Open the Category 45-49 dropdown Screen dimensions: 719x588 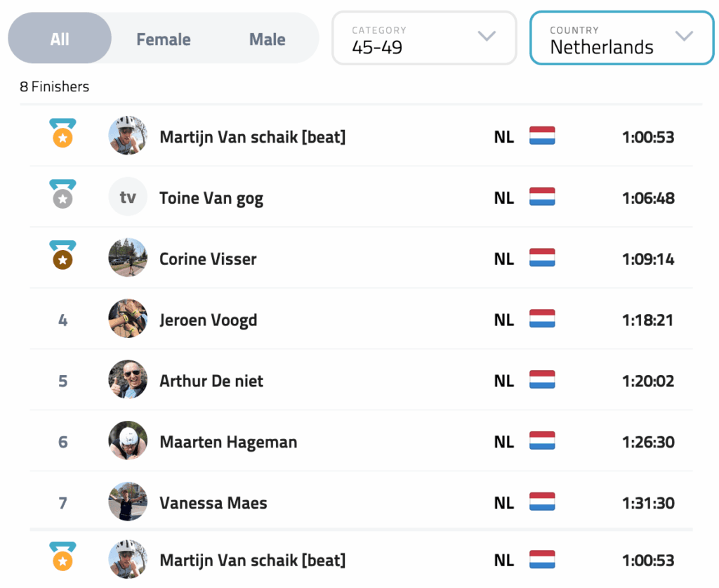423,39
